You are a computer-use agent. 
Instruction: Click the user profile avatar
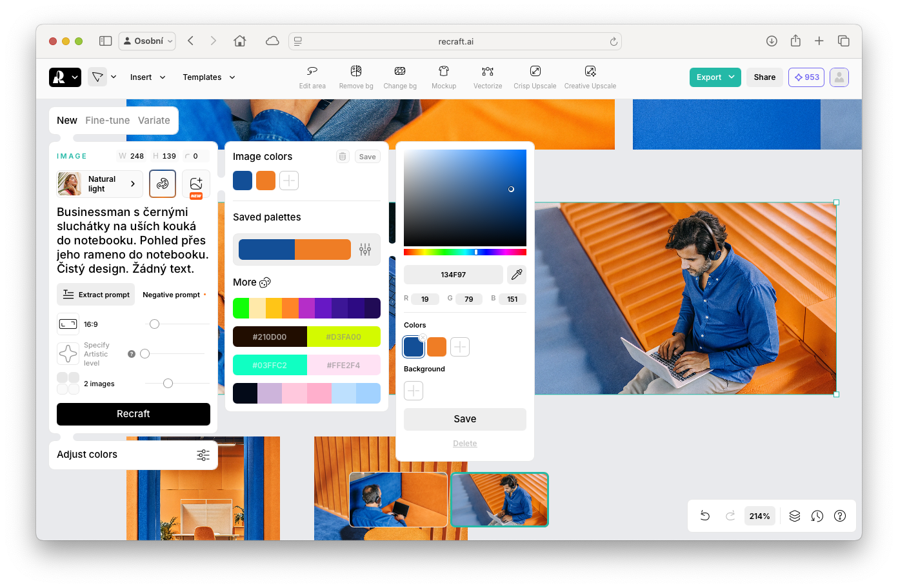pos(839,77)
